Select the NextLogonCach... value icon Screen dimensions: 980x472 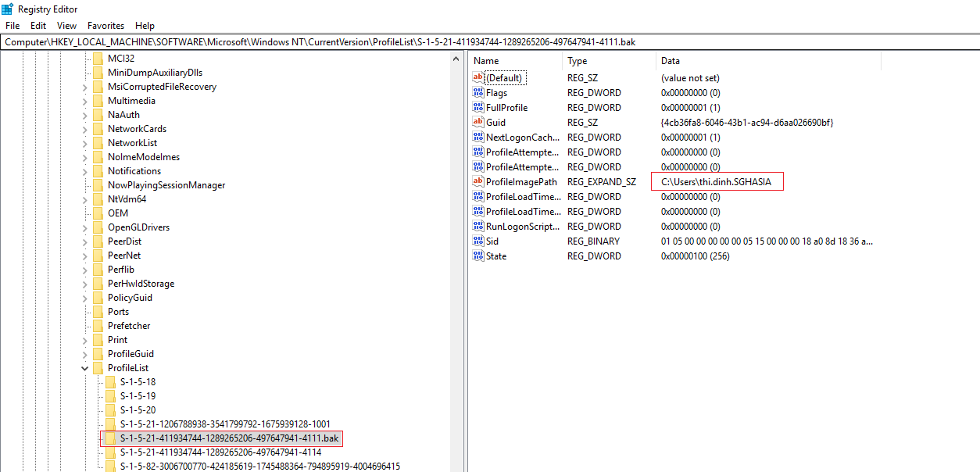coord(478,138)
